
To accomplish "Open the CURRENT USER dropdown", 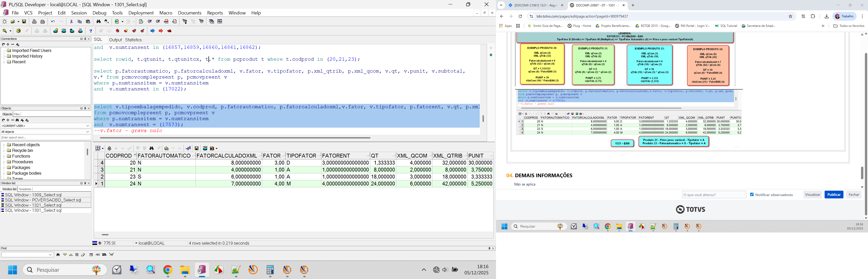I will coord(88,126).
